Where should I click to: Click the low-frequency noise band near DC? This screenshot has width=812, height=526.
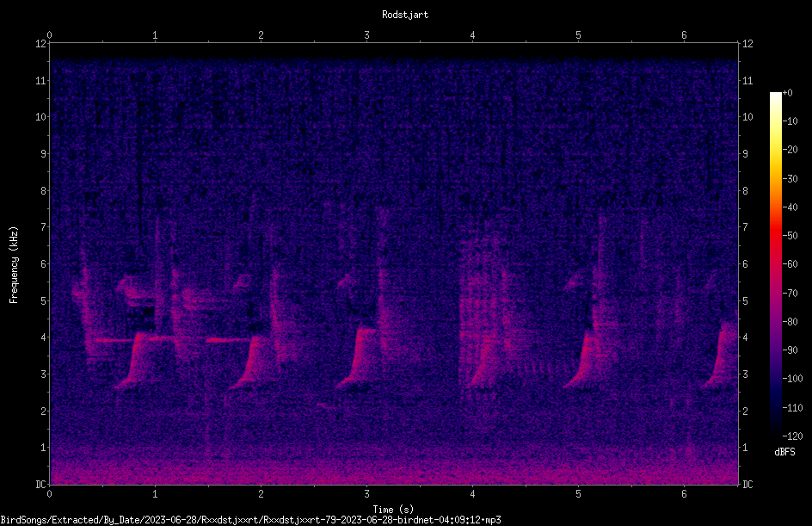[x=394, y=469]
